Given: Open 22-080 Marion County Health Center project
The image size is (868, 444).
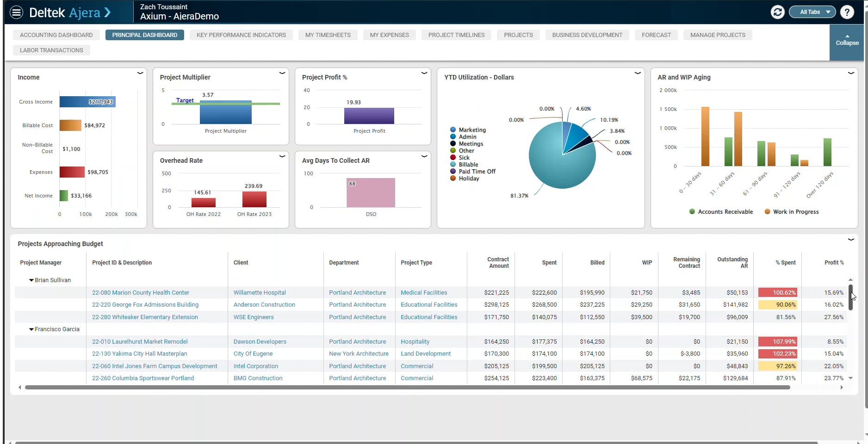Looking at the screenshot, I should [x=141, y=293].
